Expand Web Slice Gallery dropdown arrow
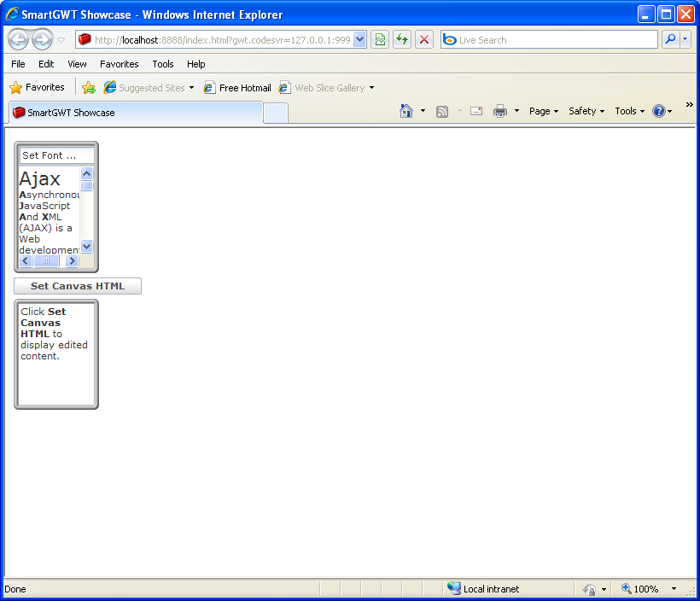 [x=371, y=88]
